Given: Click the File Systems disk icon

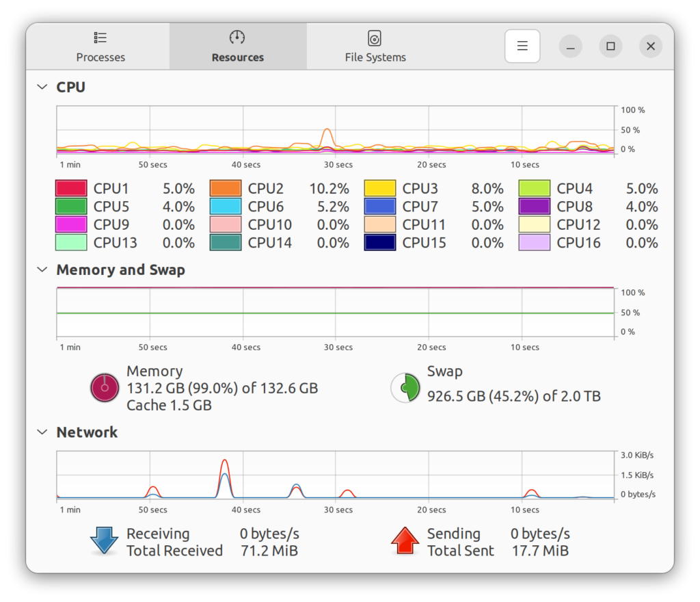Looking at the screenshot, I should (x=375, y=38).
